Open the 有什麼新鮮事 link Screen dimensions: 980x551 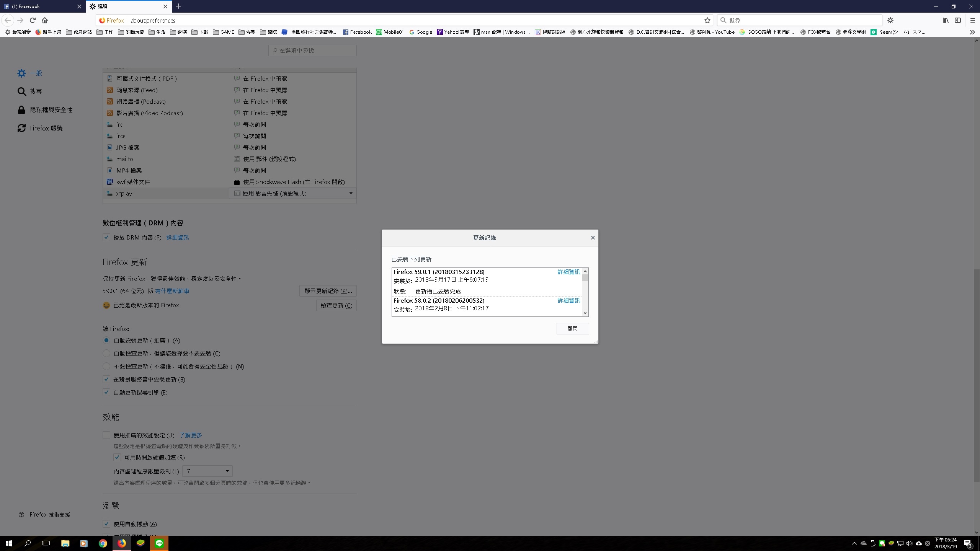(172, 291)
